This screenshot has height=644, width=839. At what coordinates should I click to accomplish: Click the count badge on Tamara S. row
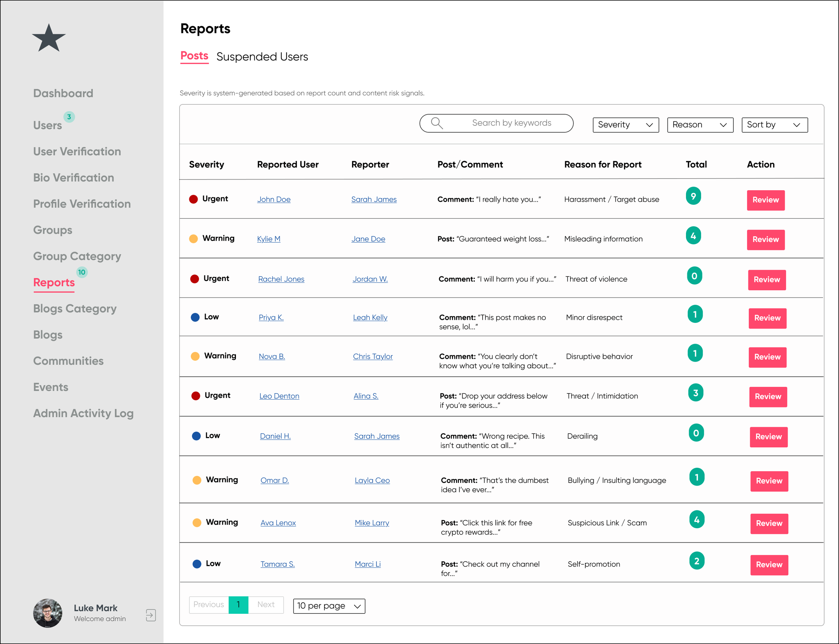[x=696, y=561]
